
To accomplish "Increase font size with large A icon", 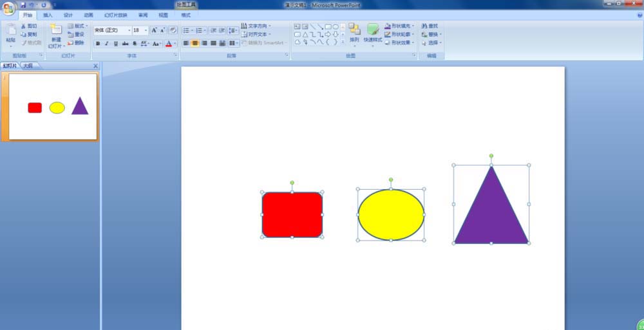I will click(154, 30).
